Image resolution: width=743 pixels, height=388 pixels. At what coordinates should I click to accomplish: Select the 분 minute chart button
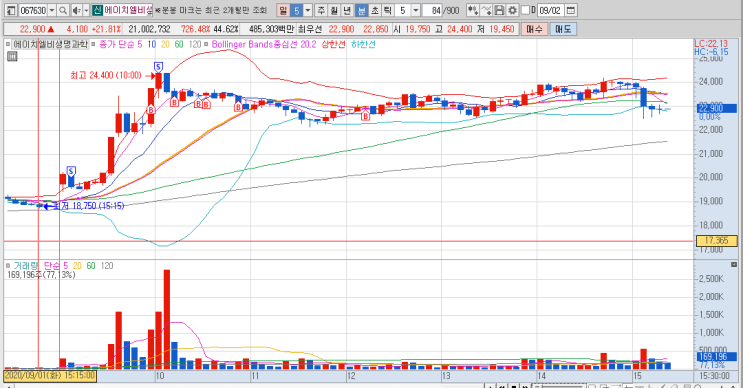(361, 10)
